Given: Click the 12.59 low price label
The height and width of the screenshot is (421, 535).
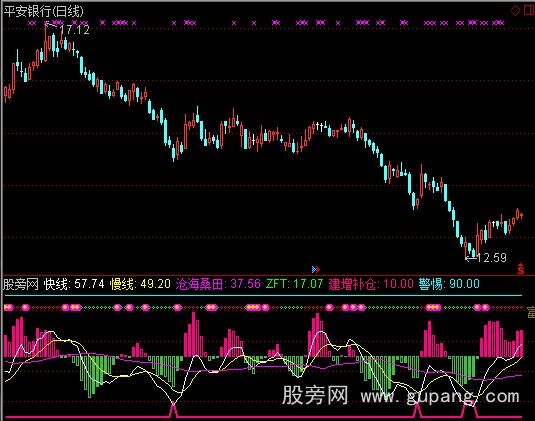Looking at the screenshot, I should pos(491,258).
